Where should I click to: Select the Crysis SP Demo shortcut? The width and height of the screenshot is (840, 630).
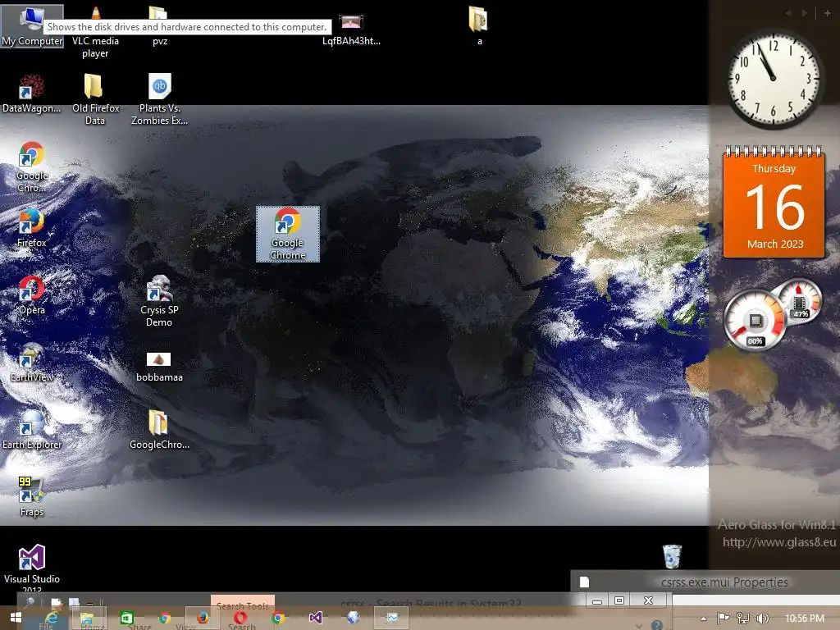coord(159,301)
